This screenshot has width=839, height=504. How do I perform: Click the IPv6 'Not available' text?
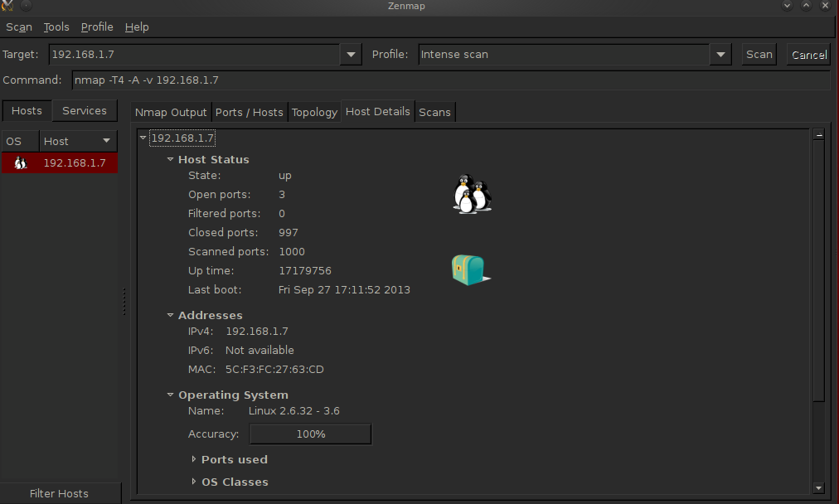click(259, 351)
